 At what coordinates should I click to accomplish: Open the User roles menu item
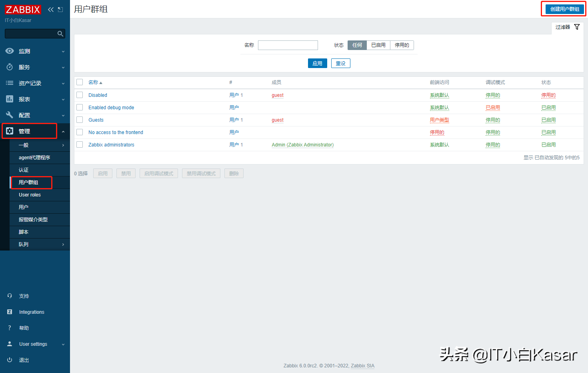coord(29,195)
